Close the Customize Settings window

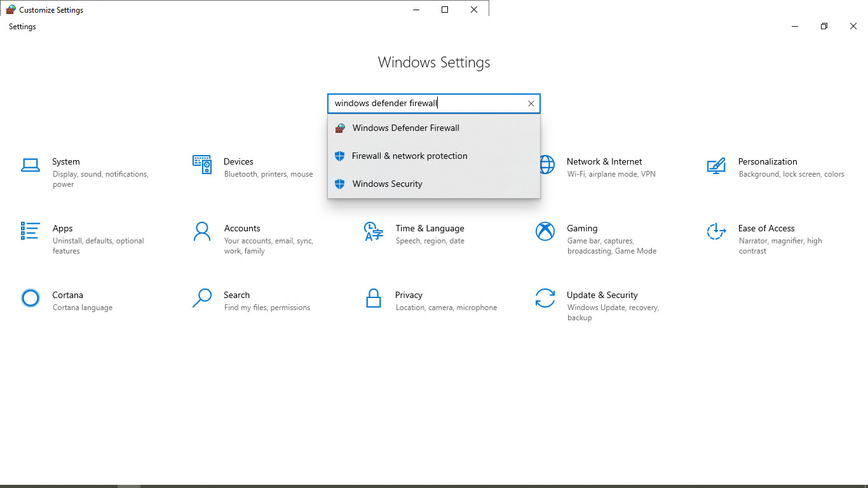tap(474, 10)
